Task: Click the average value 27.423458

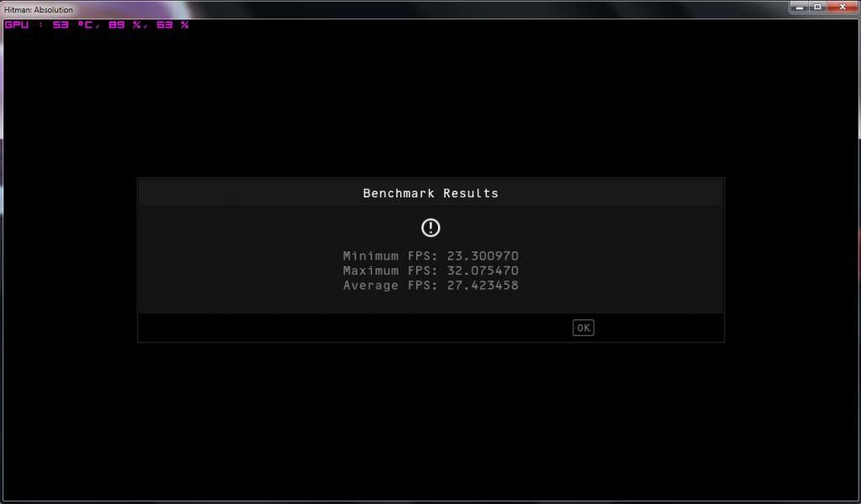Action: click(483, 286)
